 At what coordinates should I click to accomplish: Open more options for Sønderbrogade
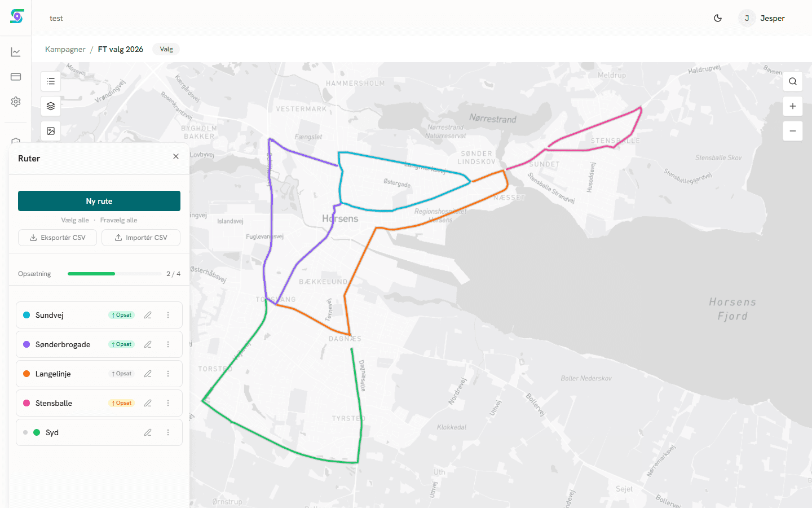tap(168, 344)
